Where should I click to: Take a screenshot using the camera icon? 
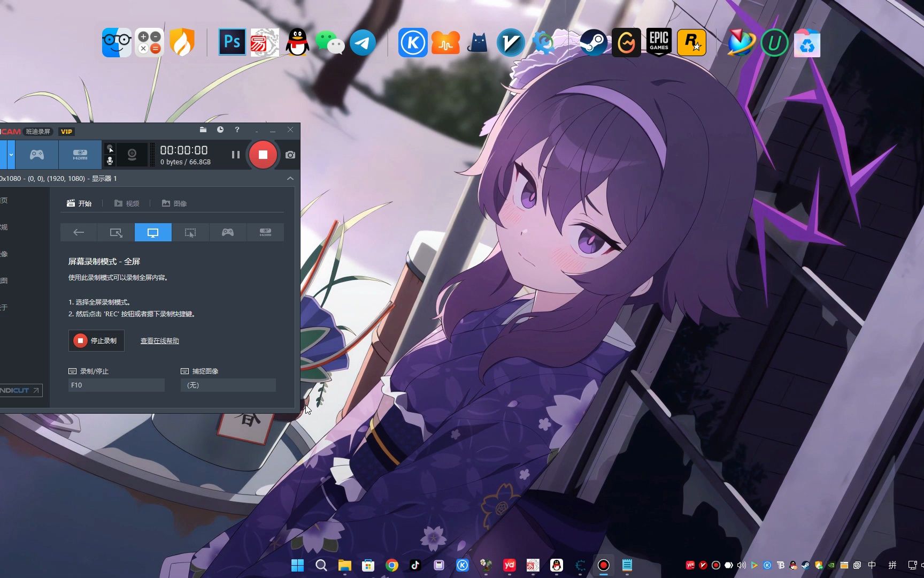[x=290, y=155]
